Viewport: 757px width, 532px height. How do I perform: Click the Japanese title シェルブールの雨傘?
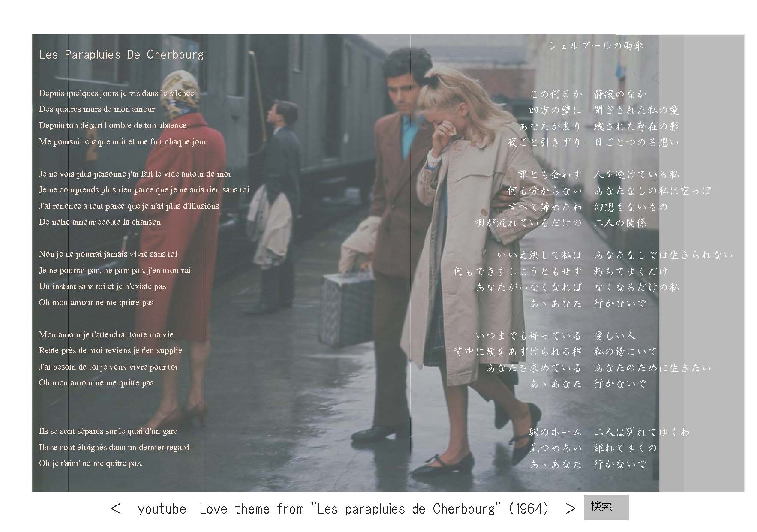[596, 46]
